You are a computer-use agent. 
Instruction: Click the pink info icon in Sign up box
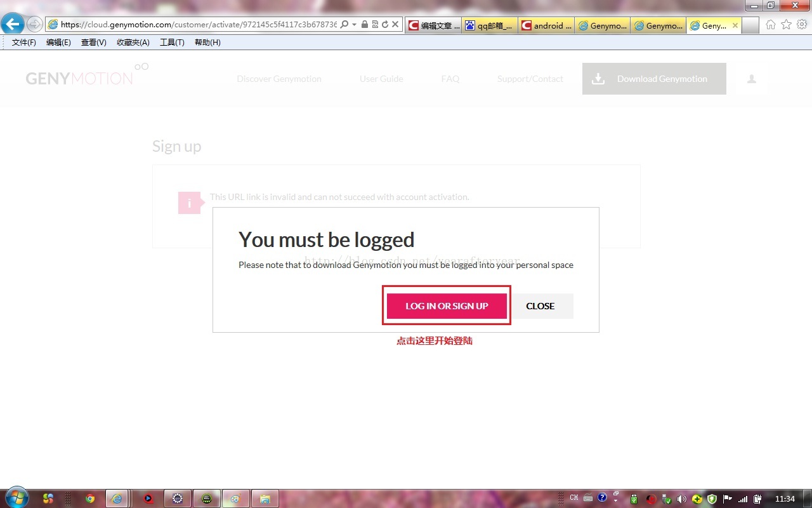point(189,203)
